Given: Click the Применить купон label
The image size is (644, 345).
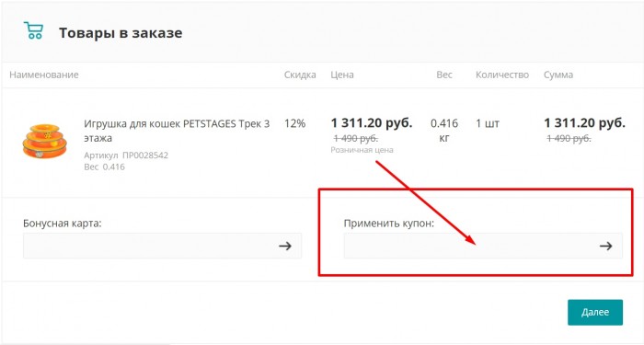Looking at the screenshot, I should (x=389, y=224).
